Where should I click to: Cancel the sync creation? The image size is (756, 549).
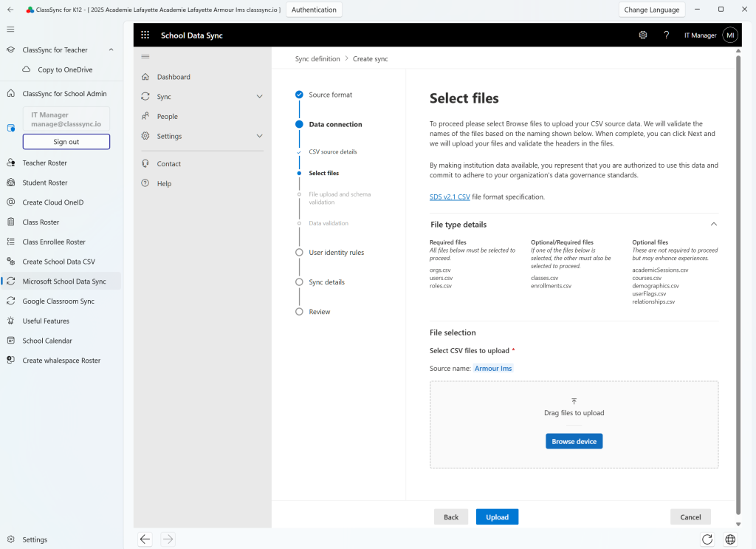690,516
